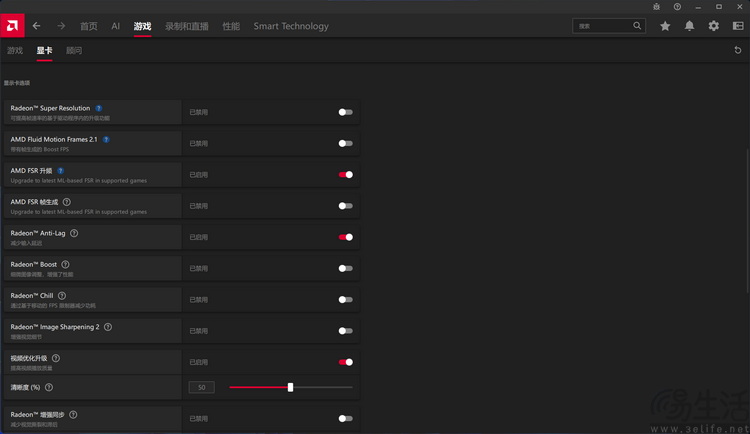Click the bug report icon
Image resolution: width=750 pixels, height=434 pixels.
[656, 7]
